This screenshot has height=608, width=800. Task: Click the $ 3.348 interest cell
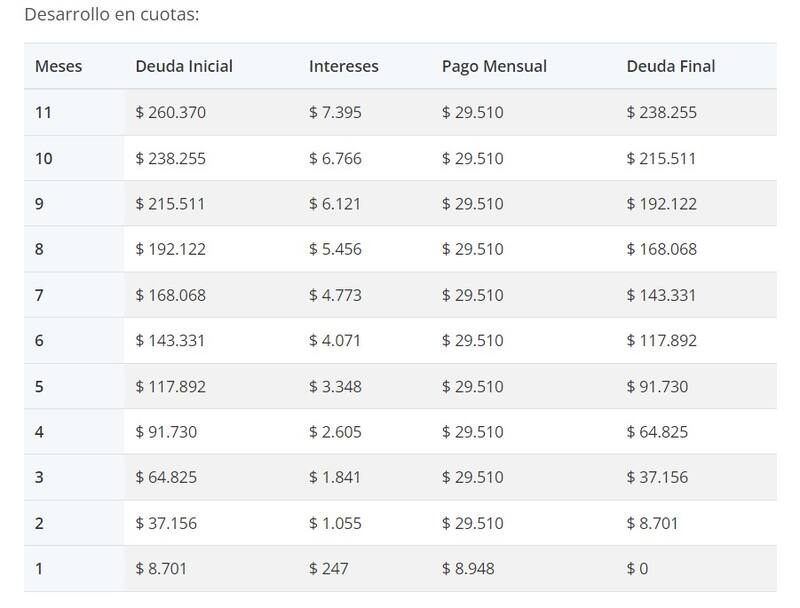335,386
